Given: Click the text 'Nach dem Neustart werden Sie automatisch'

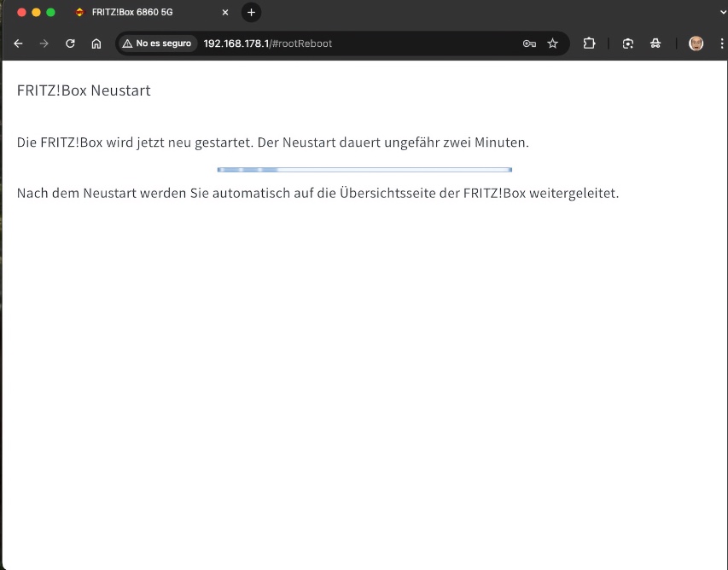Looking at the screenshot, I should click(x=154, y=193).
